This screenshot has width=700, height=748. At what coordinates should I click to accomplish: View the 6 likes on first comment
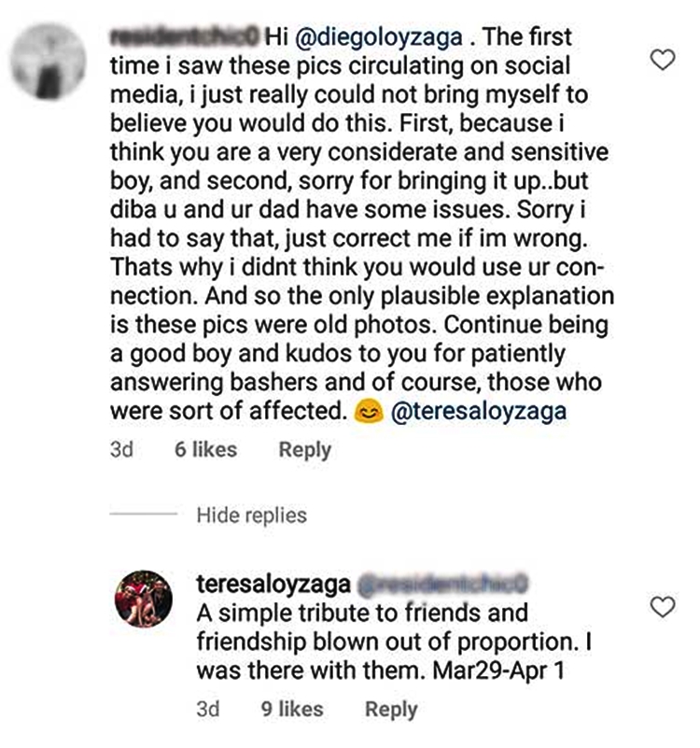[205, 450]
